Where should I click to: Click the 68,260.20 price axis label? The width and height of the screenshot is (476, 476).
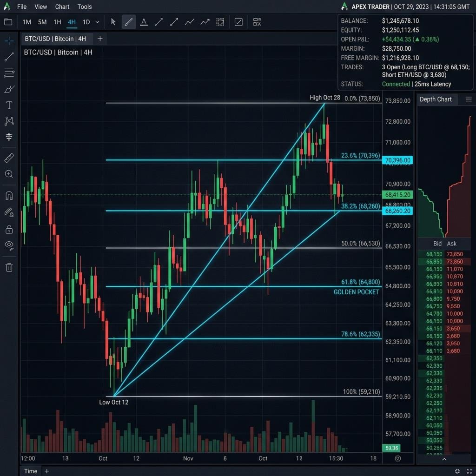(397, 211)
